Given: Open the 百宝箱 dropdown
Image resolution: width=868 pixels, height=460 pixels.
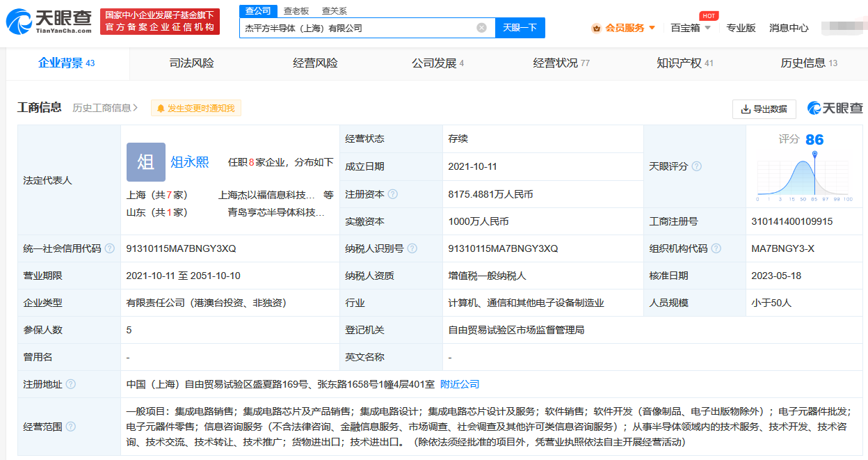Looking at the screenshot, I should 690,28.
